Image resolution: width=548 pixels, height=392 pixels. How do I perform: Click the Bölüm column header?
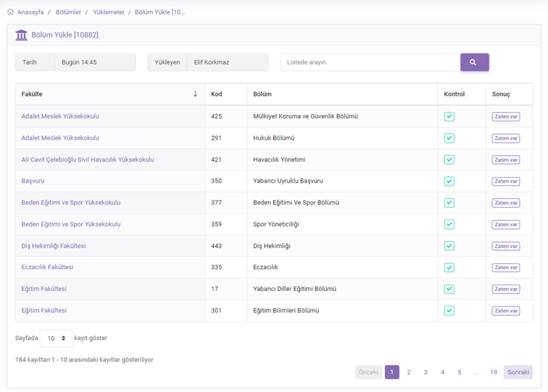(263, 94)
